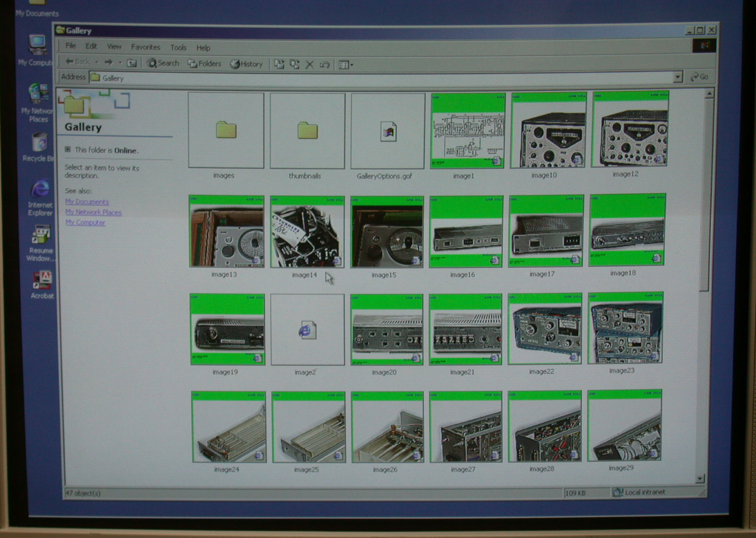This screenshot has height=538, width=756.
Task: Select the image16 thumbnail
Action: (466, 232)
